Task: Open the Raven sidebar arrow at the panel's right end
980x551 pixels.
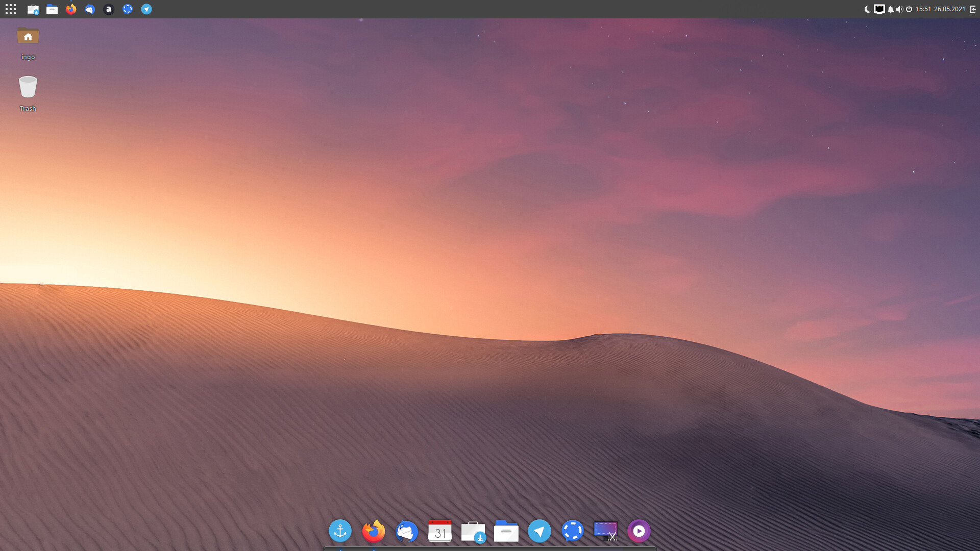Action: click(973, 9)
